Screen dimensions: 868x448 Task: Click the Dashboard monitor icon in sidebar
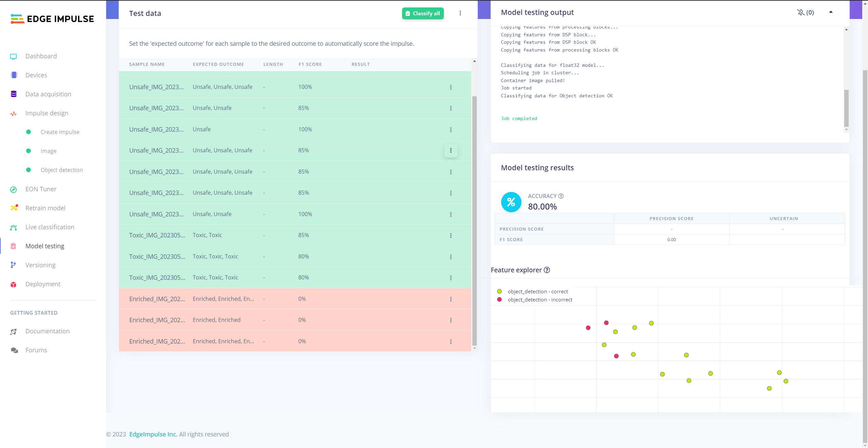[x=14, y=57]
